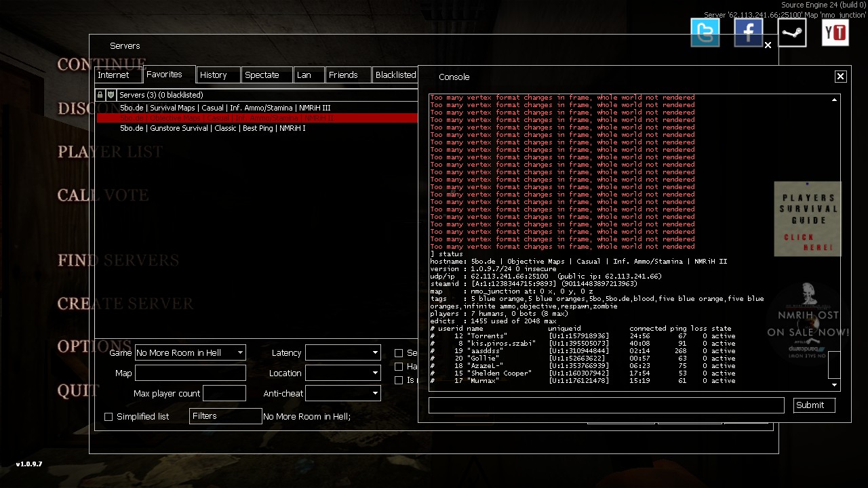Open the YouTube (YT) icon

[x=835, y=33]
